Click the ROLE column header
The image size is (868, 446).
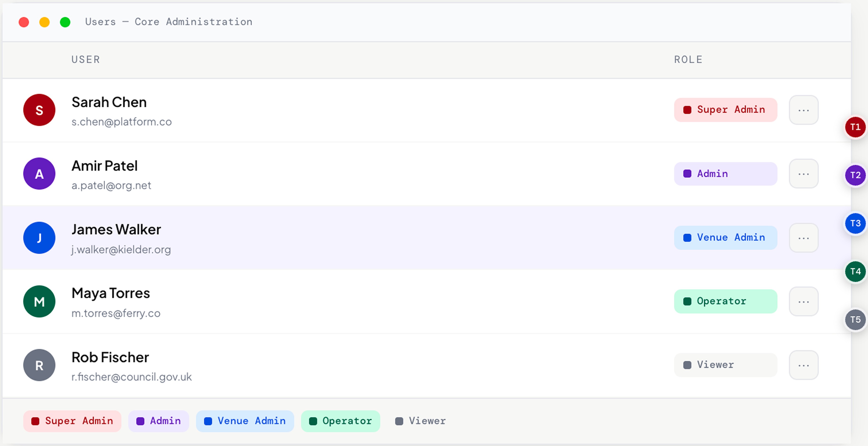point(688,59)
